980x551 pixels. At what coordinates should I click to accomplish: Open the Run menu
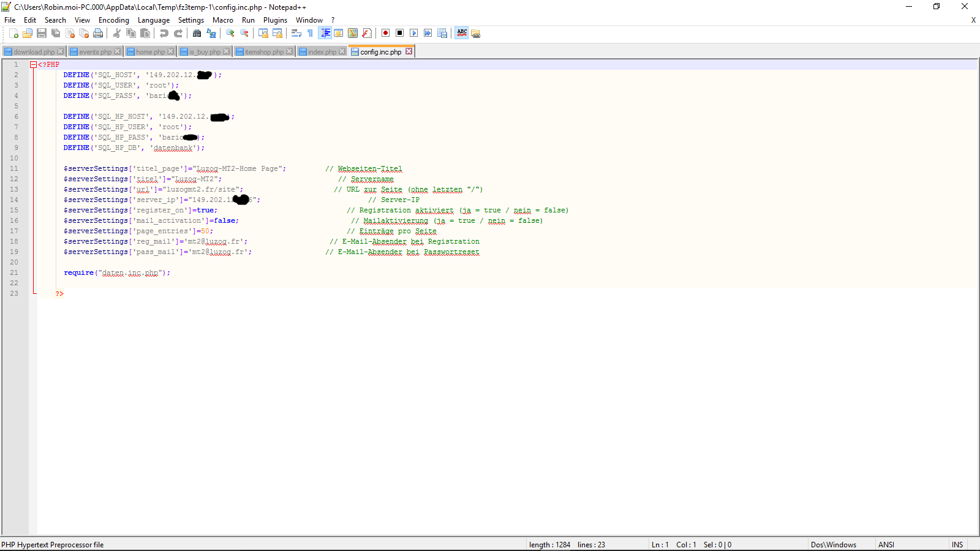[248, 20]
